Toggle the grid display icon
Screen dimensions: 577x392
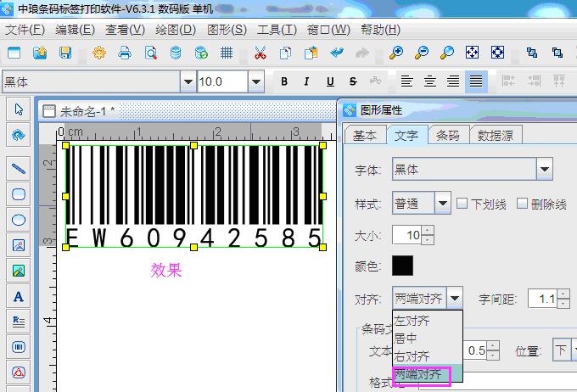[227, 53]
